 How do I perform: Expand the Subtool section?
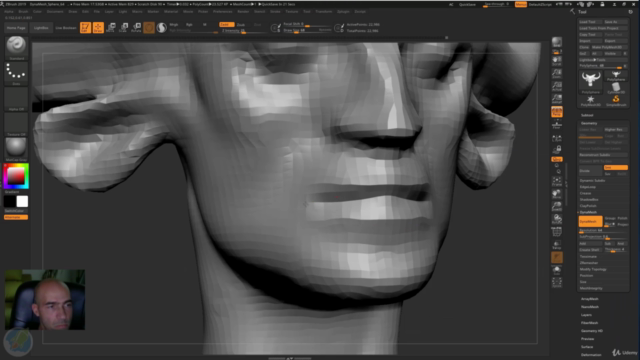pos(587,115)
